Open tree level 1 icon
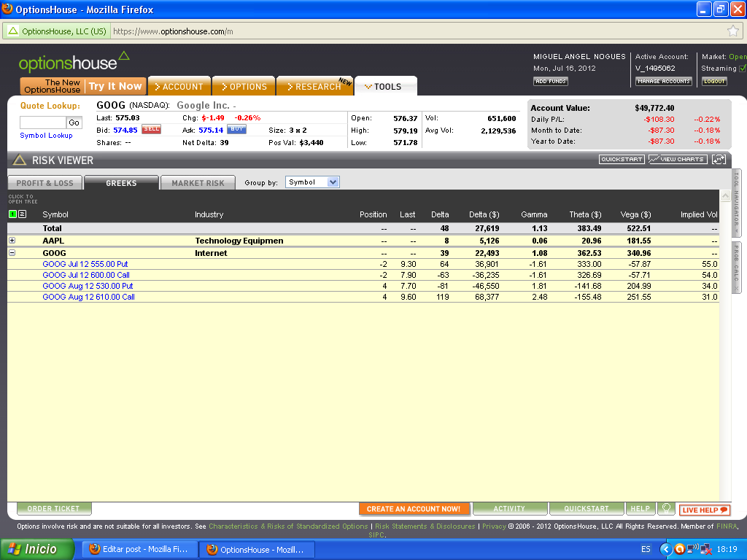Screen dimensions: 747x560 pyautogui.click(x=13, y=214)
